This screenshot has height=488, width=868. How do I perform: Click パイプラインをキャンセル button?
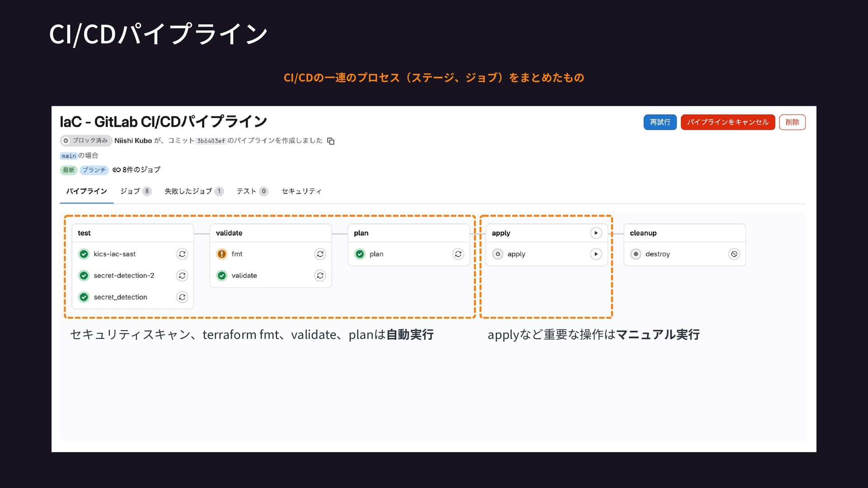coord(727,122)
